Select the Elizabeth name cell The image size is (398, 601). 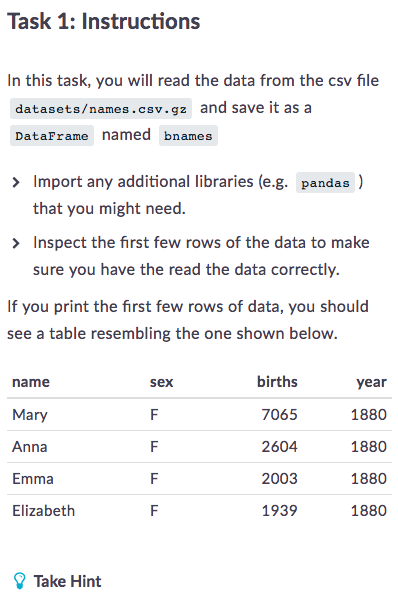coord(44,511)
